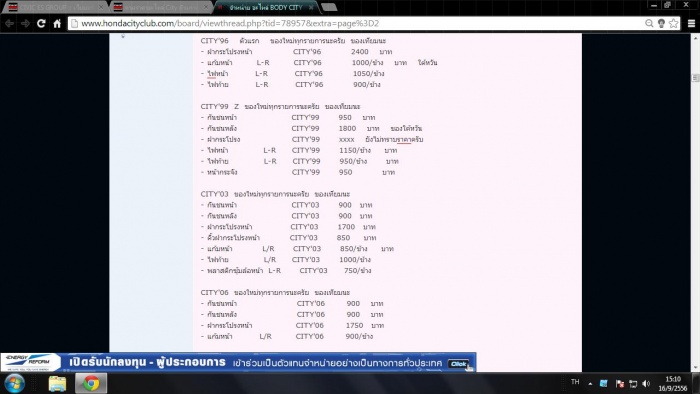This screenshot has width=700, height=394.
Task: Open the speaker volume control
Action: pos(646,383)
